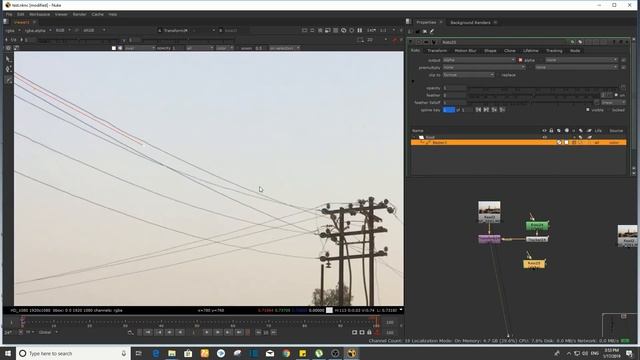
Task: Open File Explorer from taskbar
Action: pyautogui.click(x=172, y=353)
